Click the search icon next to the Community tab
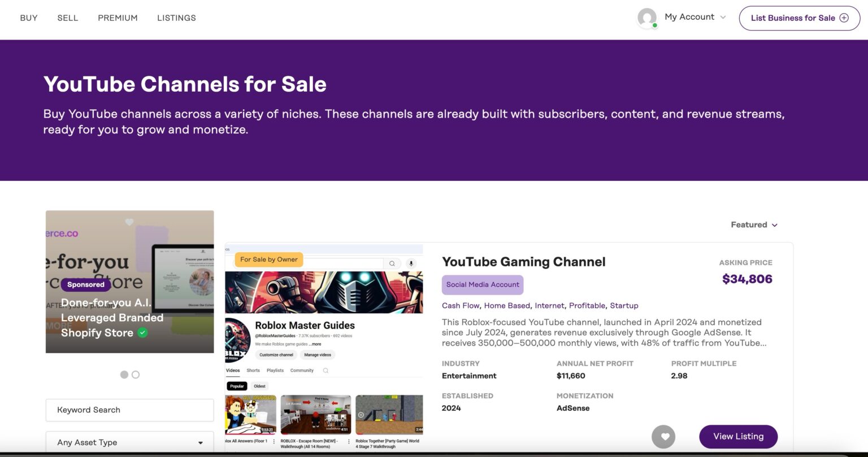Viewport: 868px width, 457px height. pos(326,370)
